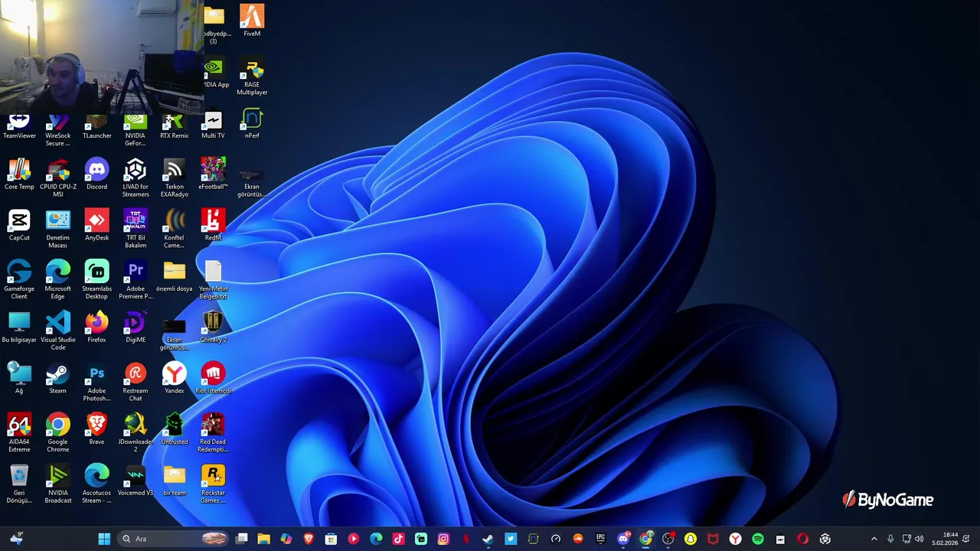Screen dimensions: 980x551
Task: Open Voicemod V3 desktop shortcut
Action: [x=136, y=481]
